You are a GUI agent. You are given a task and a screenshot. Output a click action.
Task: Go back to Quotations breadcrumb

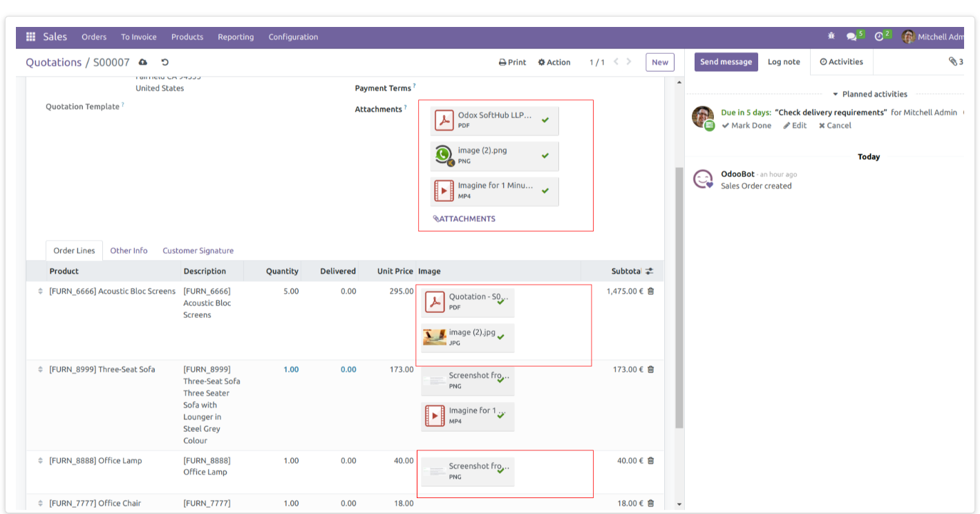[54, 62]
